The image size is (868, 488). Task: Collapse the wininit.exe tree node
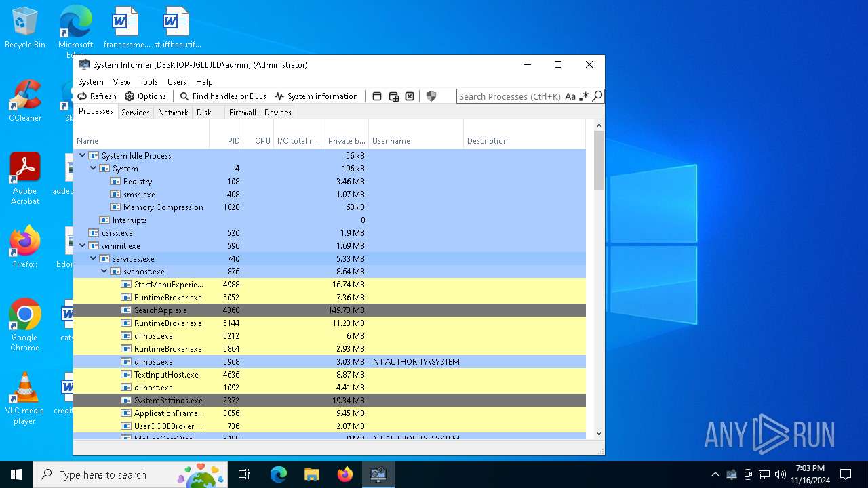(83, 245)
